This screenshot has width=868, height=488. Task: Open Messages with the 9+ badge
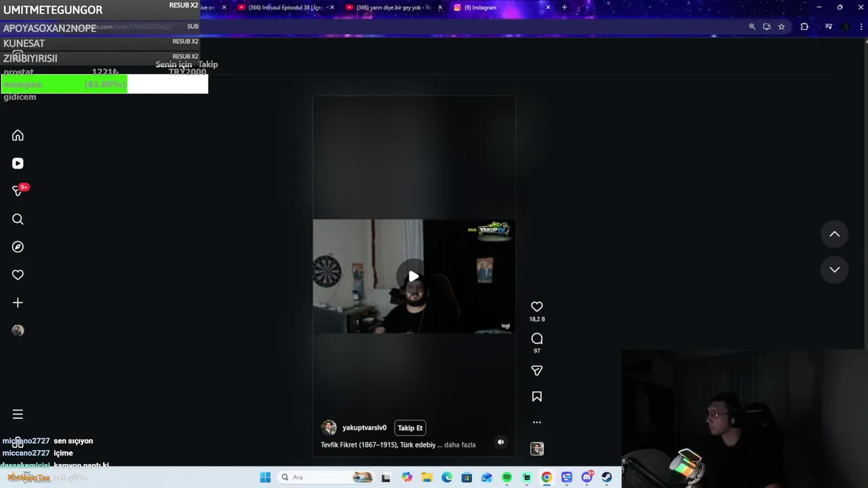pyautogui.click(x=18, y=191)
